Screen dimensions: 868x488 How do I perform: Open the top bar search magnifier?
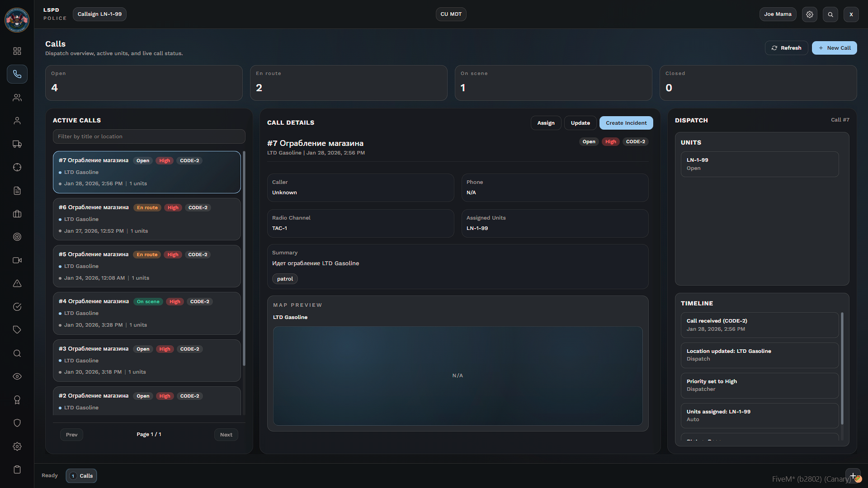(x=830, y=14)
